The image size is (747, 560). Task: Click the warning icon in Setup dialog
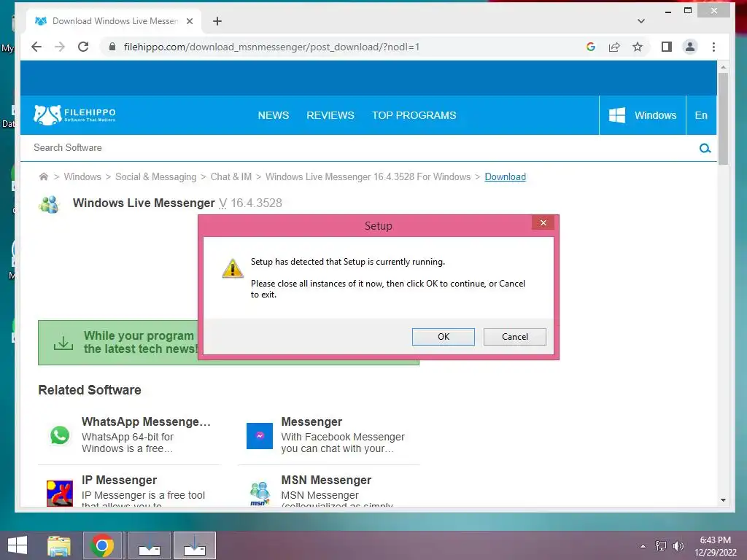233,268
